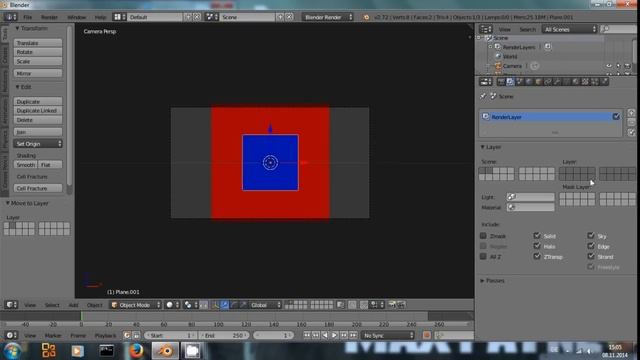
Task: Open Firefox from the Windows taskbar
Action: pos(136,351)
